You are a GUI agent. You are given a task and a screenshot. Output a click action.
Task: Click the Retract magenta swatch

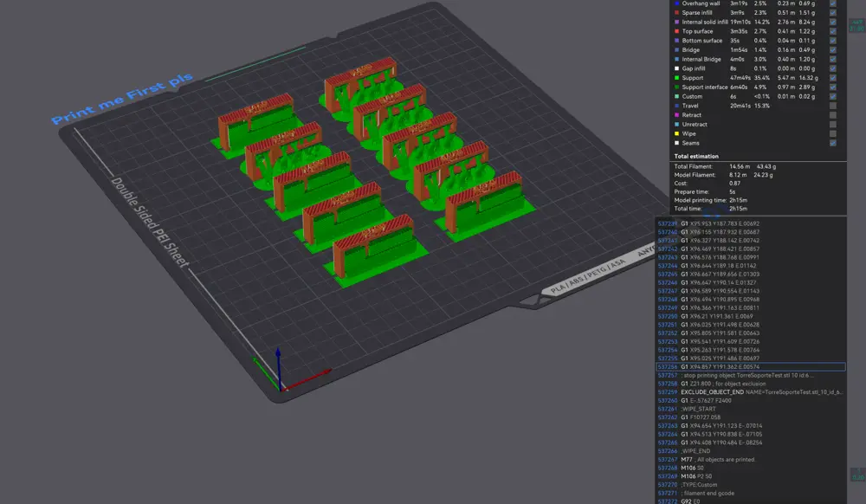[676, 115]
